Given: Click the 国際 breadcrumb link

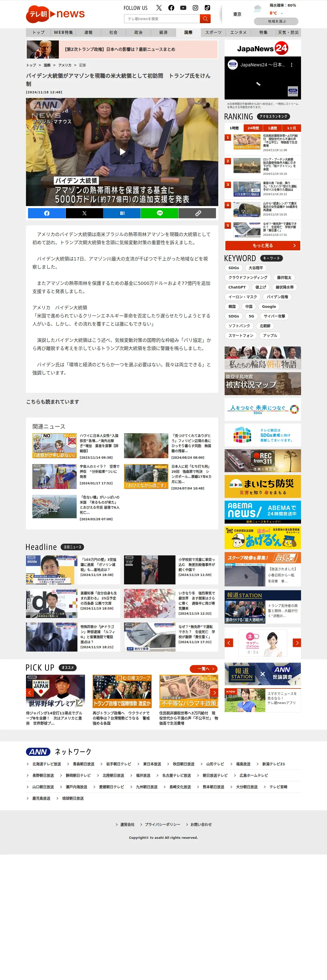Looking at the screenshot, I should (47, 65).
